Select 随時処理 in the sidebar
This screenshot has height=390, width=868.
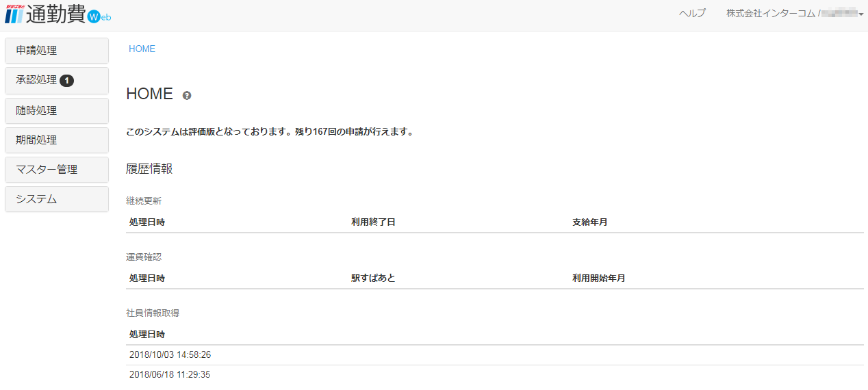coord(56,110)
